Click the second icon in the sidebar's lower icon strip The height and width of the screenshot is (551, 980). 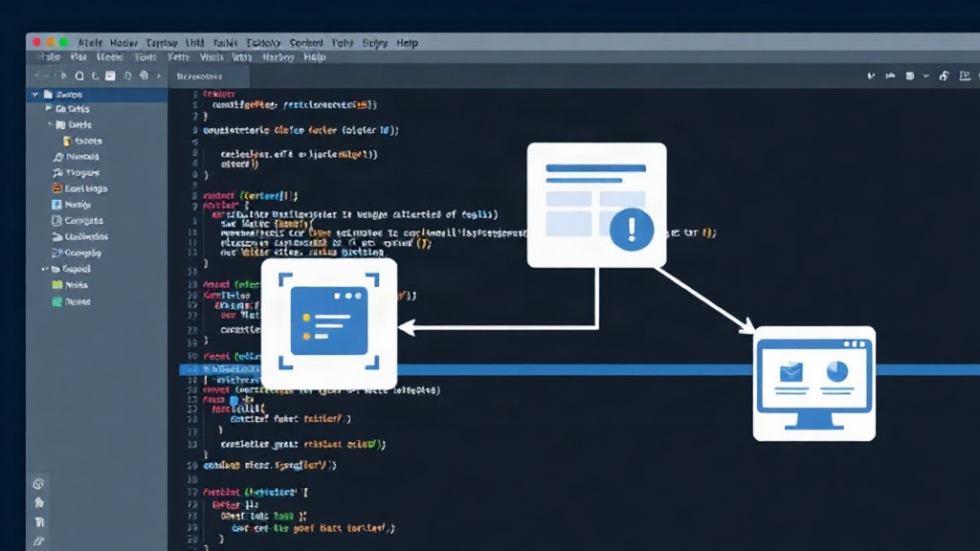tap(38, 503)
